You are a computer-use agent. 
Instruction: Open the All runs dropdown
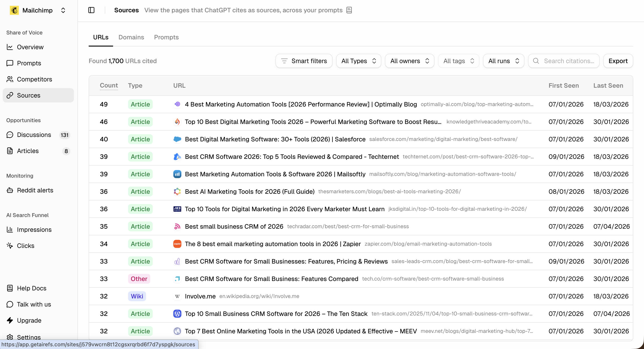504,61
